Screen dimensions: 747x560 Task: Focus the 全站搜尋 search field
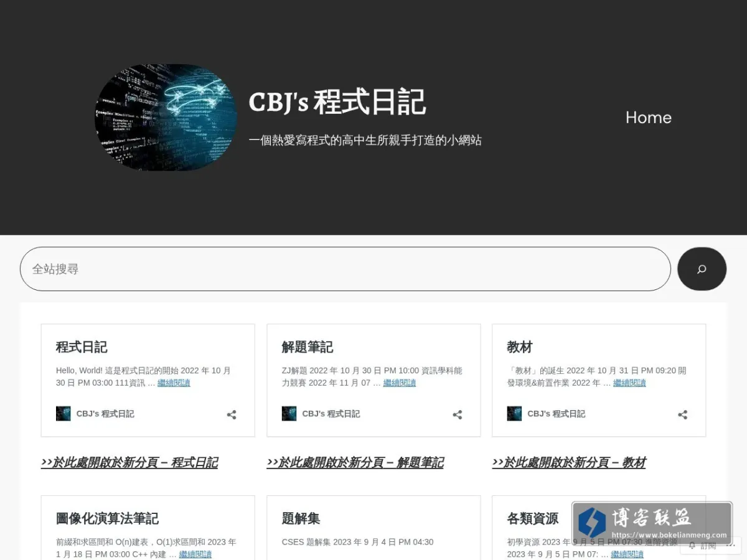coord(345,269)
